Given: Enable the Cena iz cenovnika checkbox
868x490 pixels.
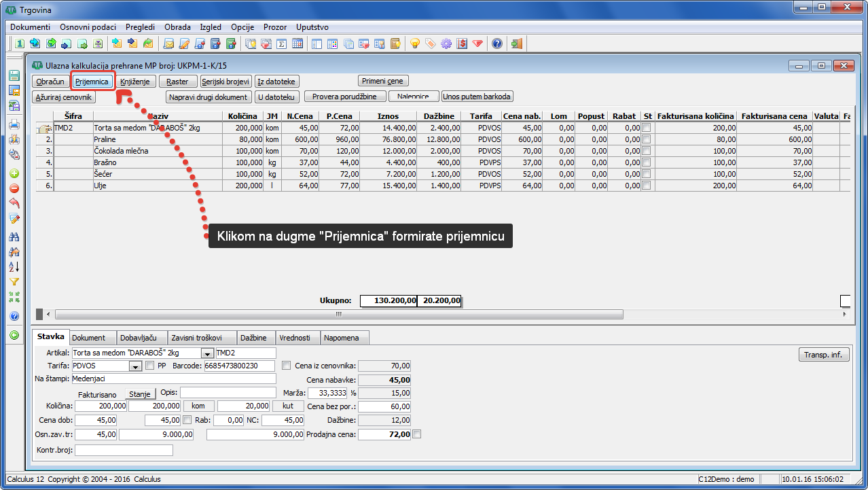Looking at the screenshot, I should [286, 366].
